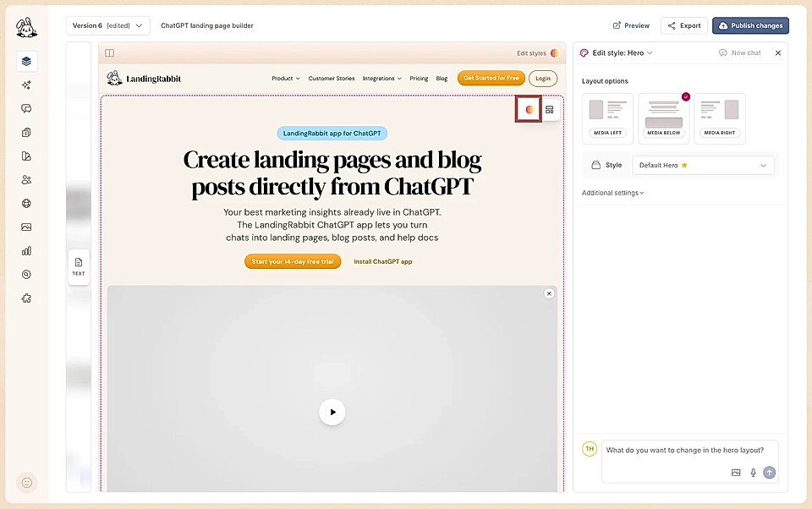Viewport: 812px width, 509px height.
Task: Open the puzzle piece integrations sidebar icon
Action: click(x=26, y=298)
